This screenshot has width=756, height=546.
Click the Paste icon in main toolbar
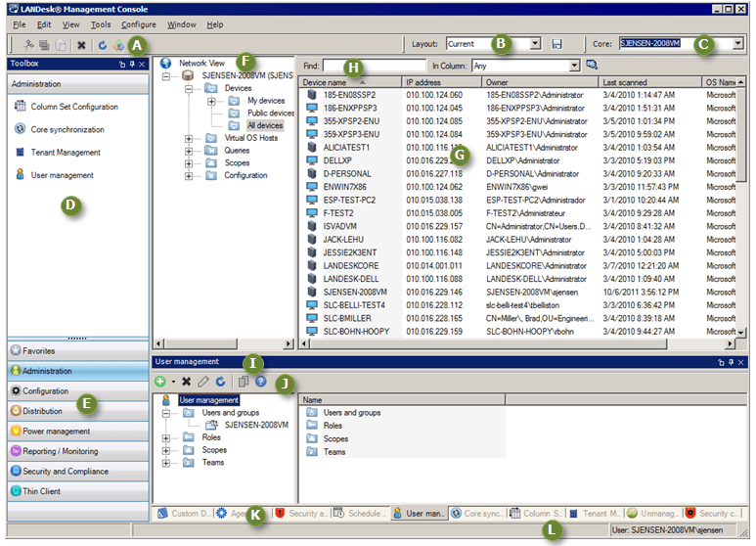click(61, 45)
